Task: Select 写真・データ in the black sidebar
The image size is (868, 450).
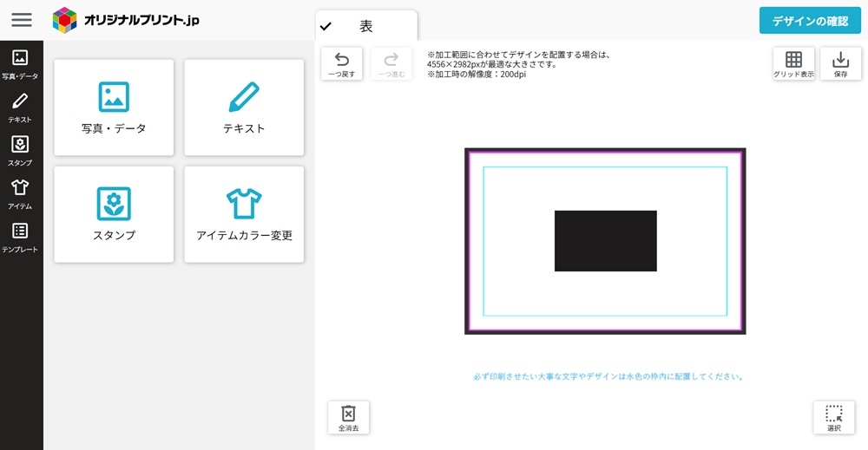Action: pyautogui.click(x=20, y=64)
